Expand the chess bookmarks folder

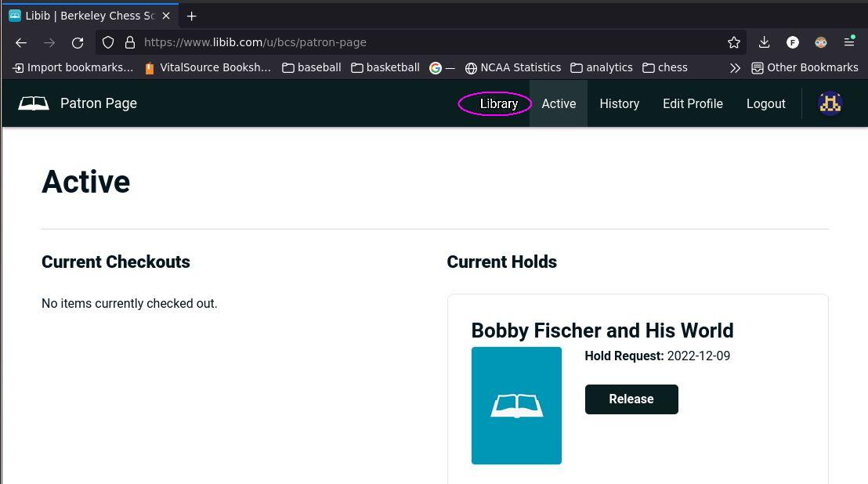665,68
